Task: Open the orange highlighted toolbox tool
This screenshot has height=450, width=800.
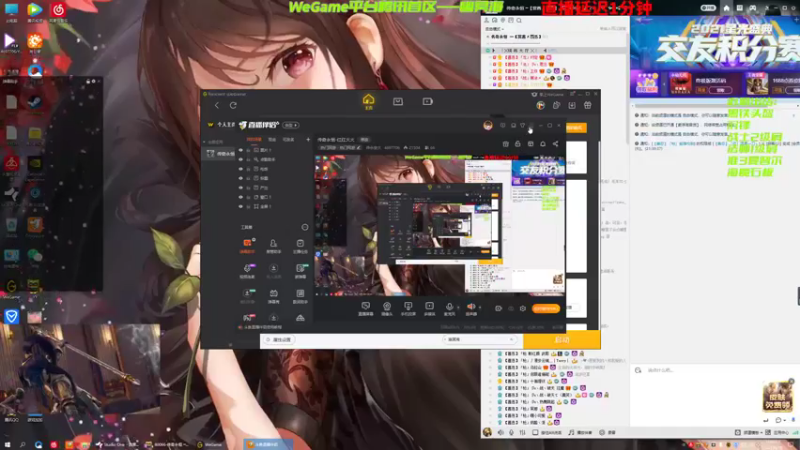Action: (x=247, y=245)
